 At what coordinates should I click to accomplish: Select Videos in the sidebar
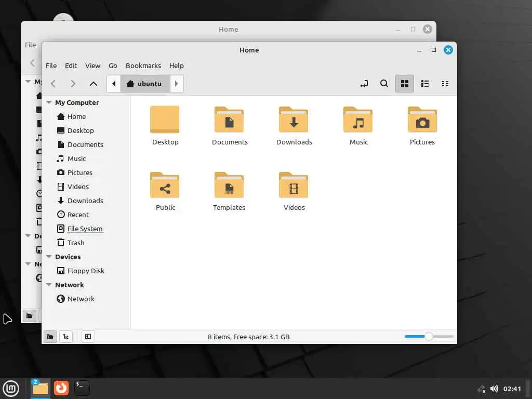[x=78, y=187]
